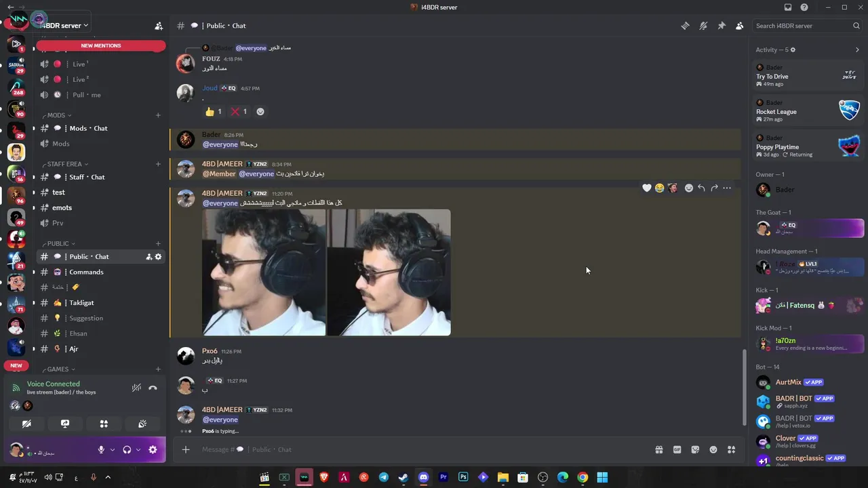
Task: Open the Pull me voice channel
Action: [x=100, y=95]
